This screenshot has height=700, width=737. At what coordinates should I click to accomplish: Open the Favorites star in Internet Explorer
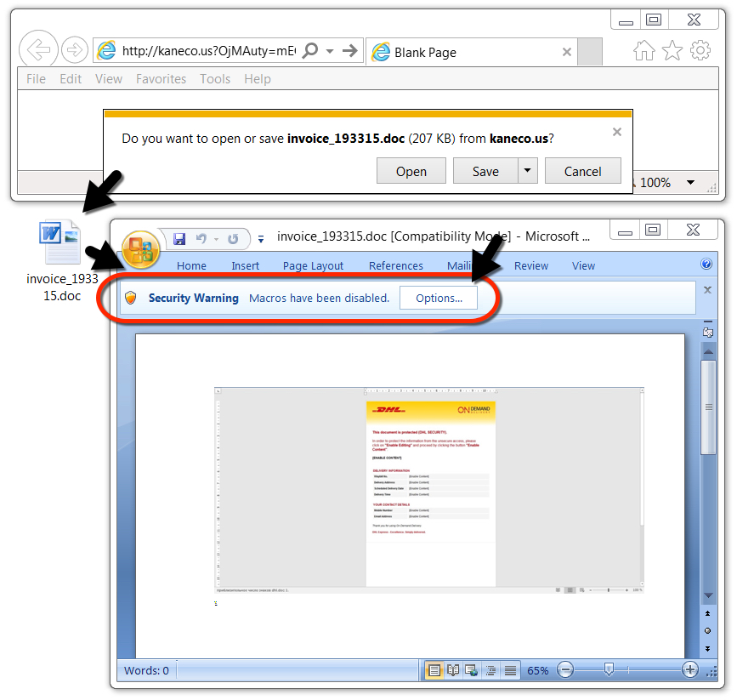pyautogui.click(x=672, y=50)
